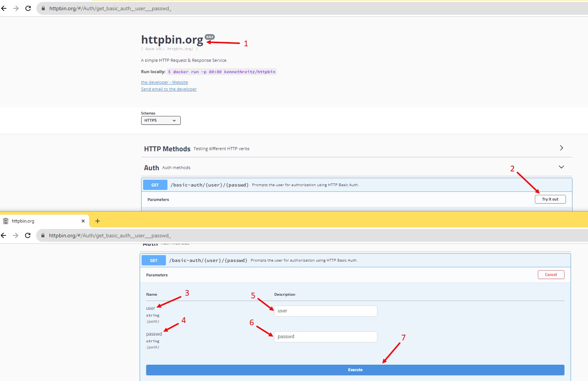The width and height of the screenshot is (588, 381).
Task: Expand the HTTP Methods section
Action: coord(561,148)
